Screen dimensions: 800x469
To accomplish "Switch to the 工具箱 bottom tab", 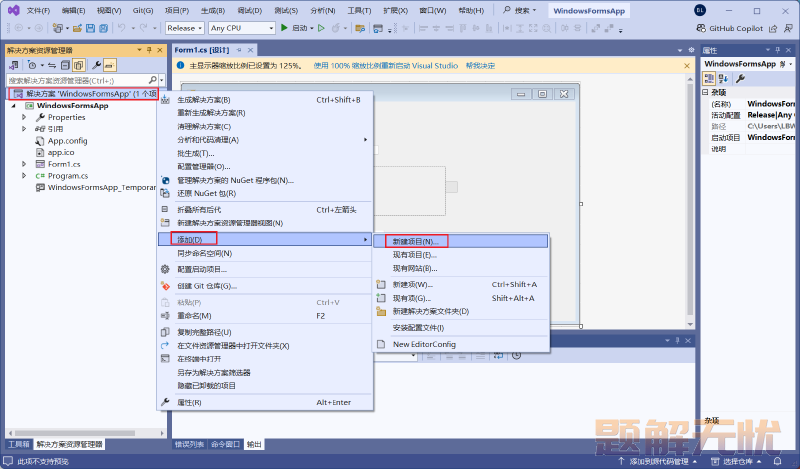I will (x=19, y=445).
